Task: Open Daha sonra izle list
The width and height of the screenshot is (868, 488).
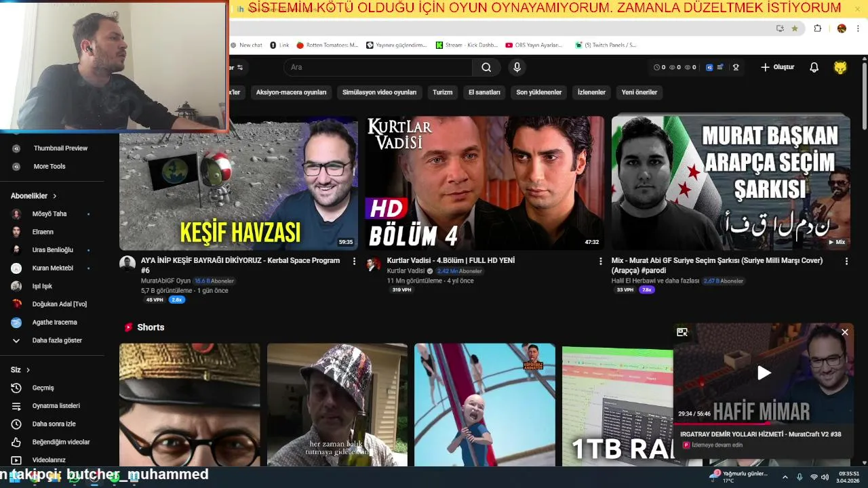Action: pos(52,424)
